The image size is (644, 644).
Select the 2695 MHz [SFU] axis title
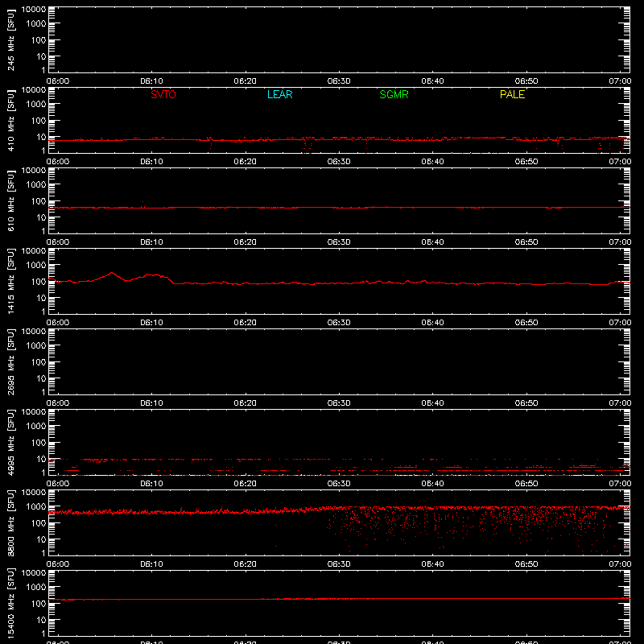10,361
